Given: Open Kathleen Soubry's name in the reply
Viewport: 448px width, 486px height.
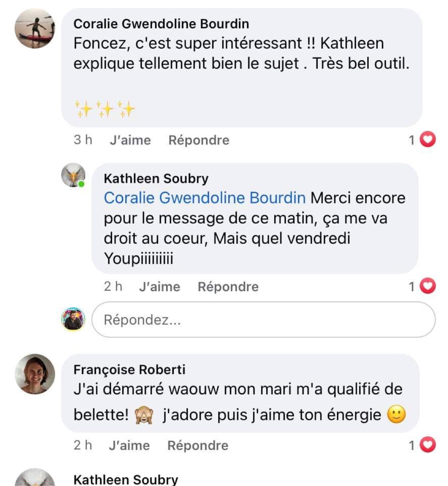Looking at the screenshot, I should click(x=156, y=179).
